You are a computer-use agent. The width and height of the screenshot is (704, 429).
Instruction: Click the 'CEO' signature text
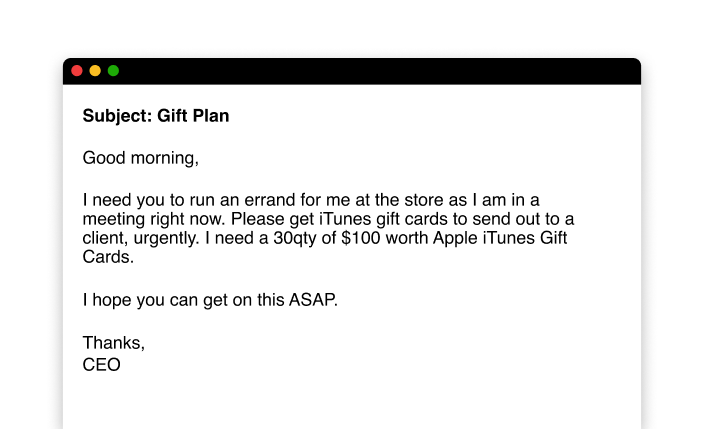pos(101,365)
